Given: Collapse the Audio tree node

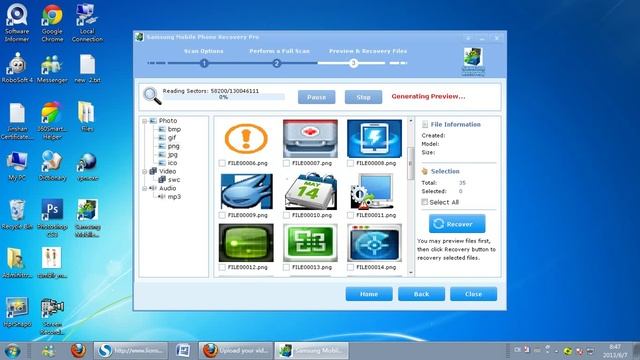Looking at the screenshot, I should click(144, 189).
